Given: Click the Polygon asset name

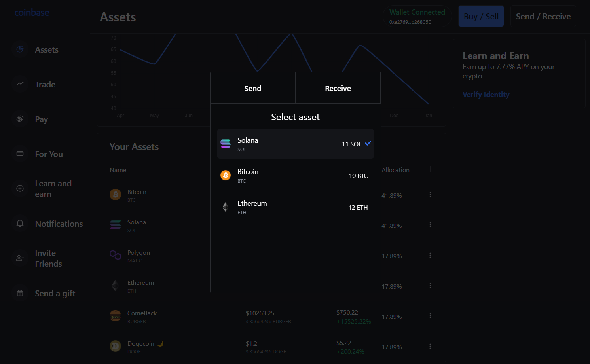Looking at the screenshot, I should (138, 252).
